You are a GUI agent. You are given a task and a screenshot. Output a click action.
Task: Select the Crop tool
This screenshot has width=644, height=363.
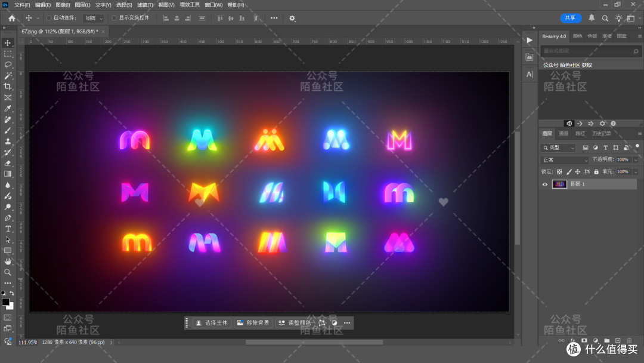pyautogui.click(x=8, y=87)
